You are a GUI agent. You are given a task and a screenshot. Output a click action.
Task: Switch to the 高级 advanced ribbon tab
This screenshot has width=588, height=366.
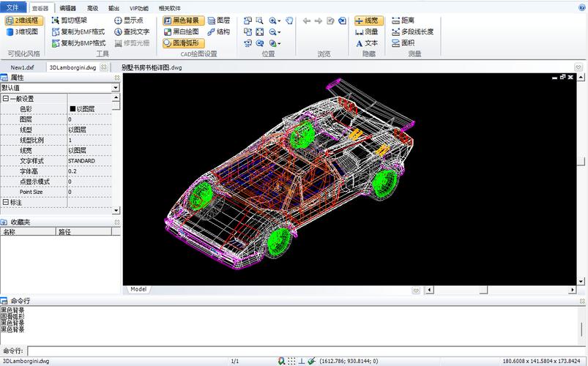(x=92, y=8)
